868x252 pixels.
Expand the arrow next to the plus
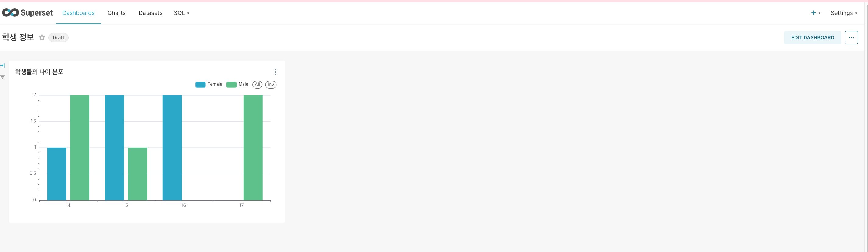tap(820, 13)
